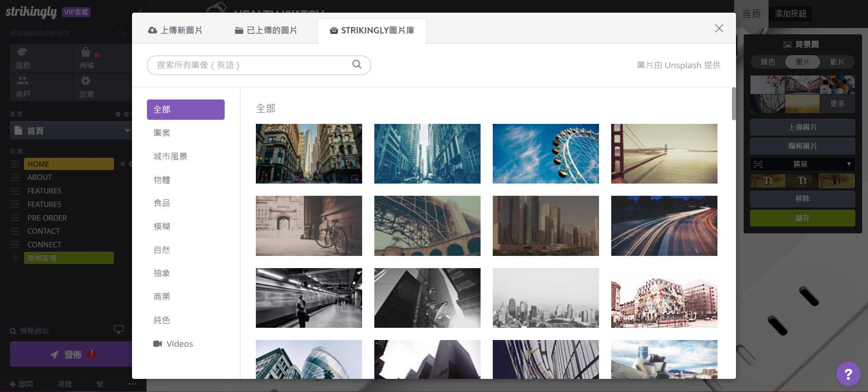Choose the highway light trails photo

coord(664,226)
